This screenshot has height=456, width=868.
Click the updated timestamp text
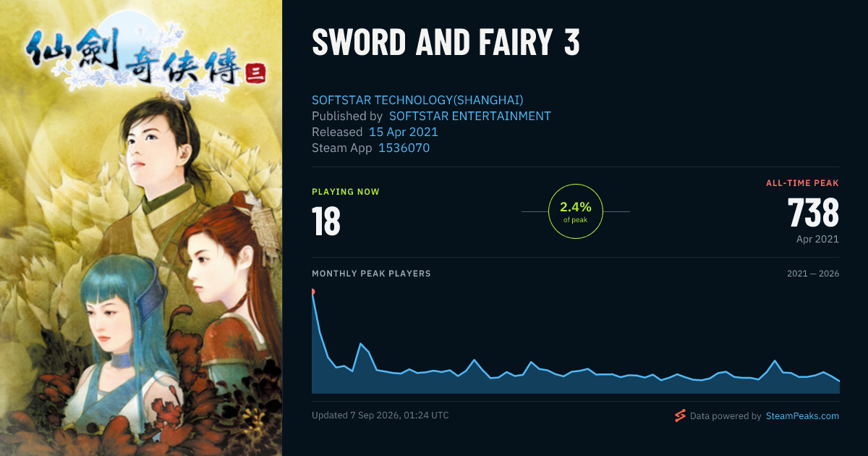pos(380,415)
